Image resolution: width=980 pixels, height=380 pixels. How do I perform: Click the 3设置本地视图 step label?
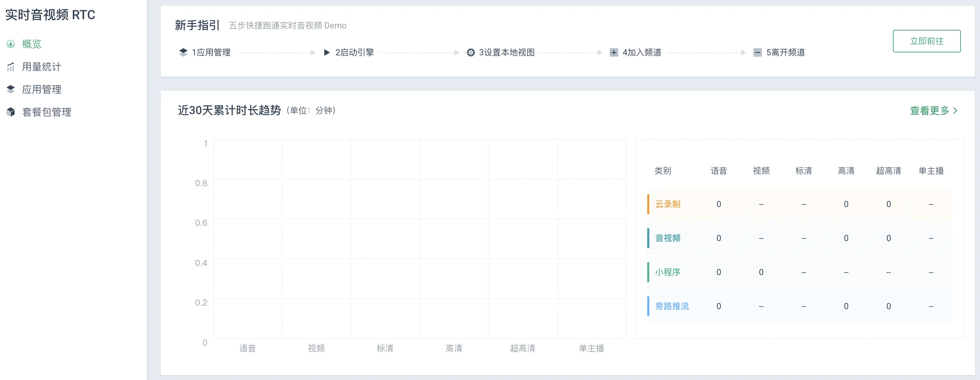[507, 52]
